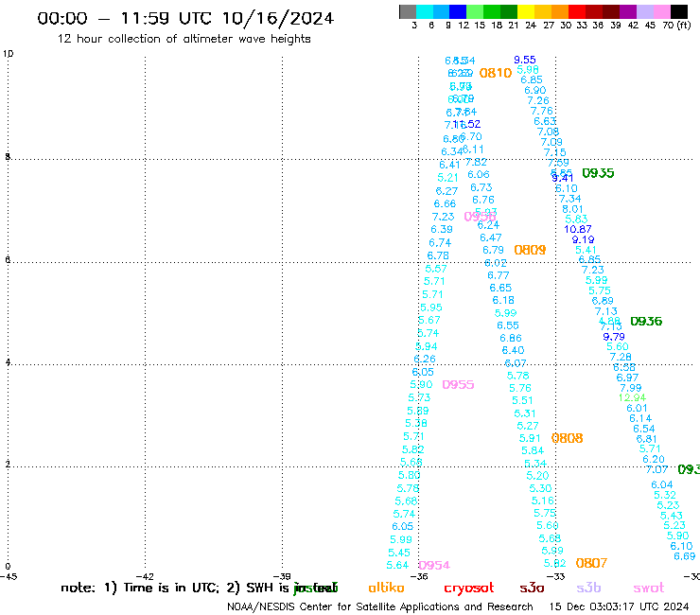Click the 5.21 wave height value
700x615 pixels.
[447, 178]
